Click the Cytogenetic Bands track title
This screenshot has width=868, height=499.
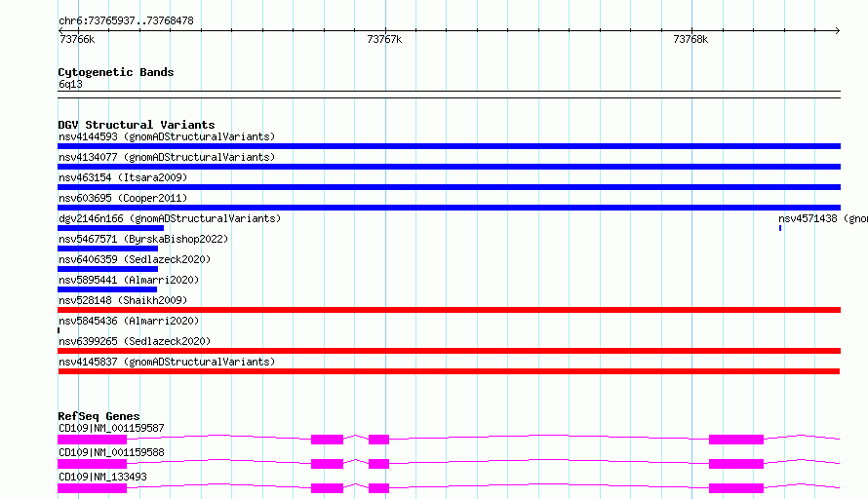(x=116, y=72)
